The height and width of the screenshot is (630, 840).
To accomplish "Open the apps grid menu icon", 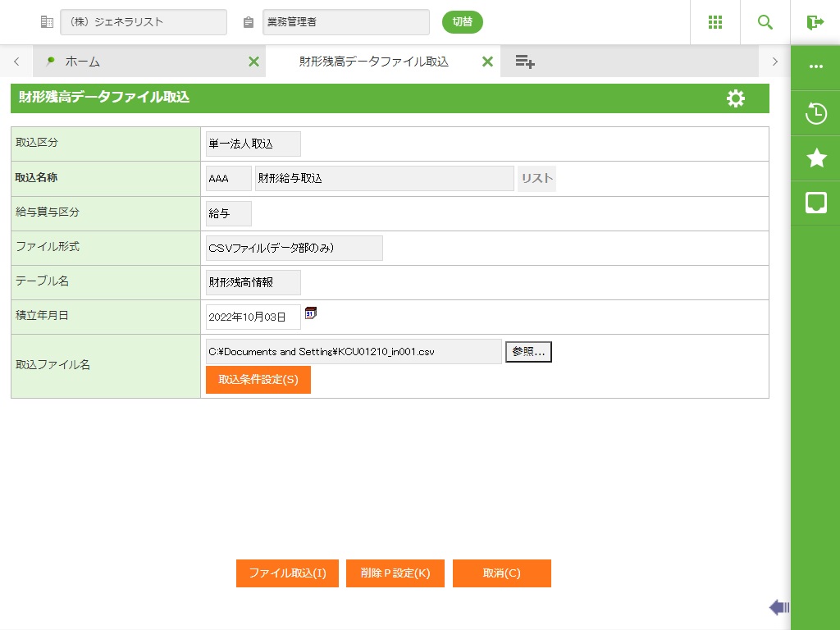I will [715, 22].
